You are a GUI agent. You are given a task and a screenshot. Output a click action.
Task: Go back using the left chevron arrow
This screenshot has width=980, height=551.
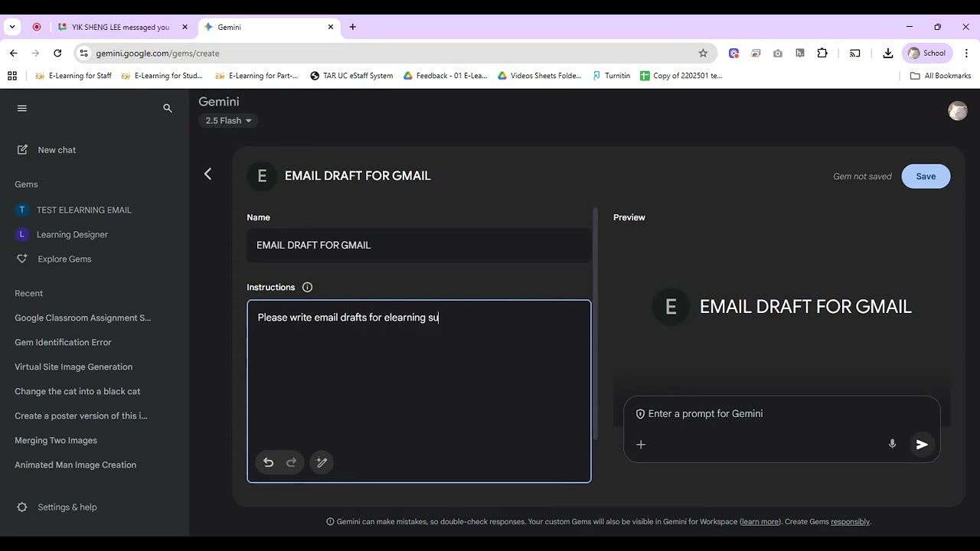tap(207, 174)
